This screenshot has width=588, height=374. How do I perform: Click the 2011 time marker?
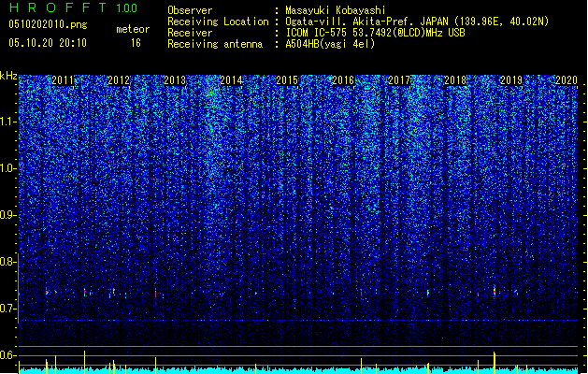[x=63, y=80]
